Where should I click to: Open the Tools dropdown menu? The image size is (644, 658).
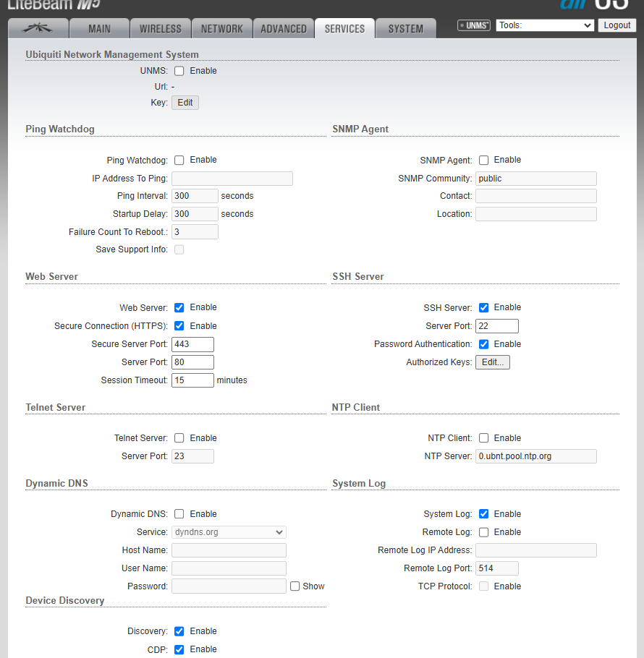[545, 25]
